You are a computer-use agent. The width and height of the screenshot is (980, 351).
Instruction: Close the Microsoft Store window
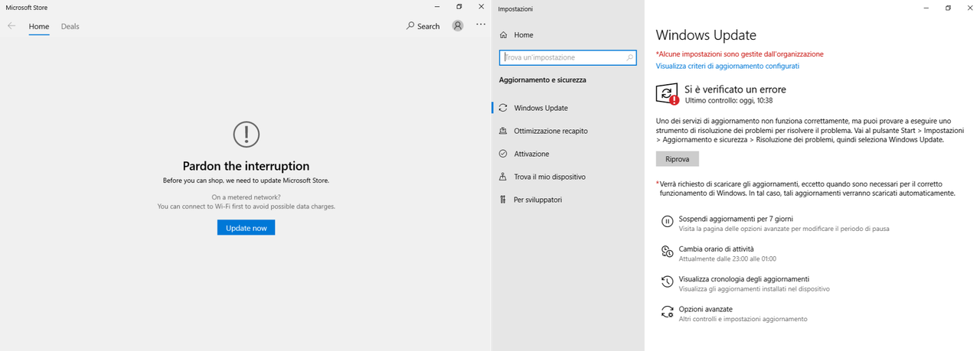pos(481,7)
